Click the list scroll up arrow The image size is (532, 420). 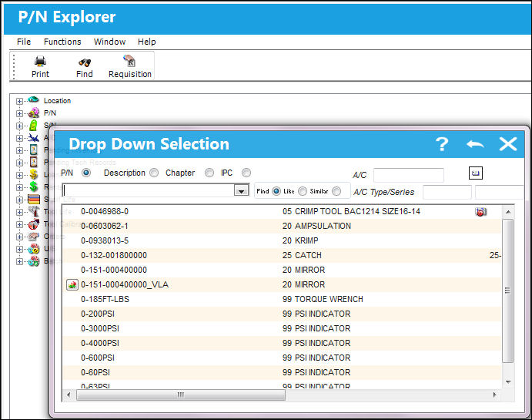(x=508, y=212)
